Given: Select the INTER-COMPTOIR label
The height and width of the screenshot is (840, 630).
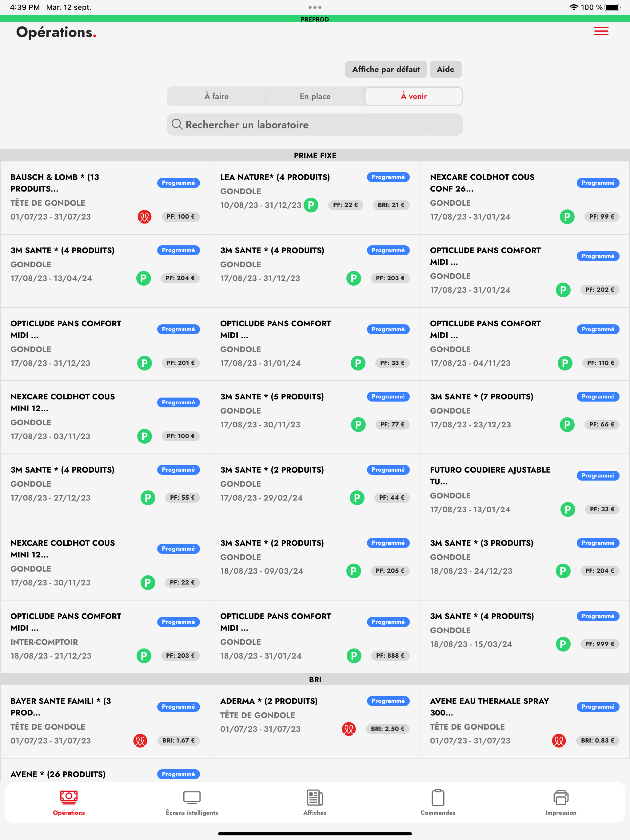Looking at the screenshot, I should pyautogui.click(x=44, y=642).
